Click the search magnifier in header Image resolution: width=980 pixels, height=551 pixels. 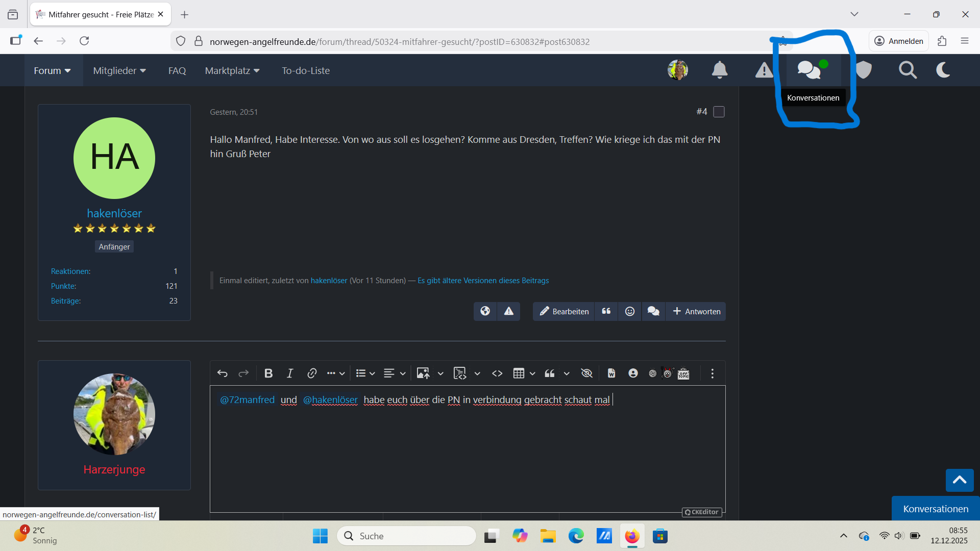click(908, 70)
